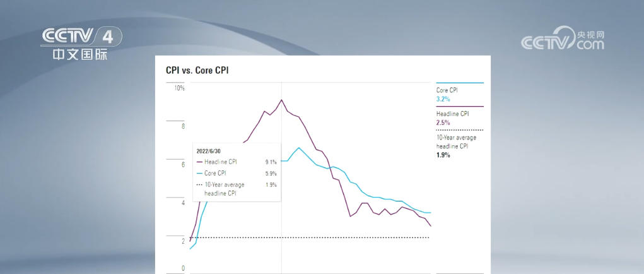Click the Core CPI 5.9% tooltip row
644x274 pixels.
(237, 174)
